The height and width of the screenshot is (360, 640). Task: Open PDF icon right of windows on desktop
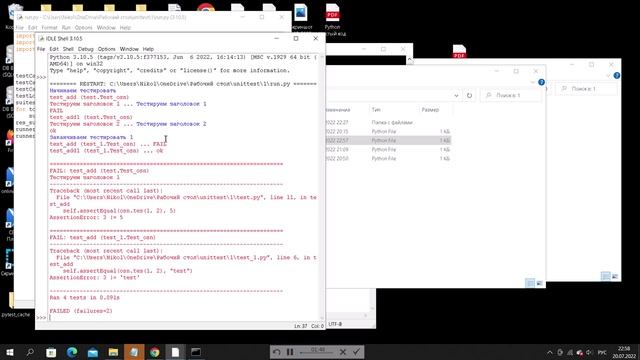[459, 51]
